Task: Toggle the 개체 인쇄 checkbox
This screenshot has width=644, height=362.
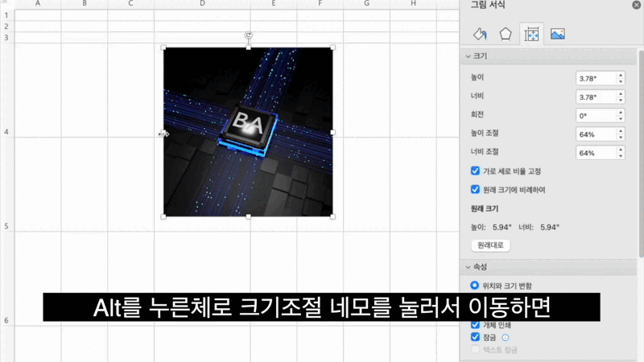Action: point(475,325)
